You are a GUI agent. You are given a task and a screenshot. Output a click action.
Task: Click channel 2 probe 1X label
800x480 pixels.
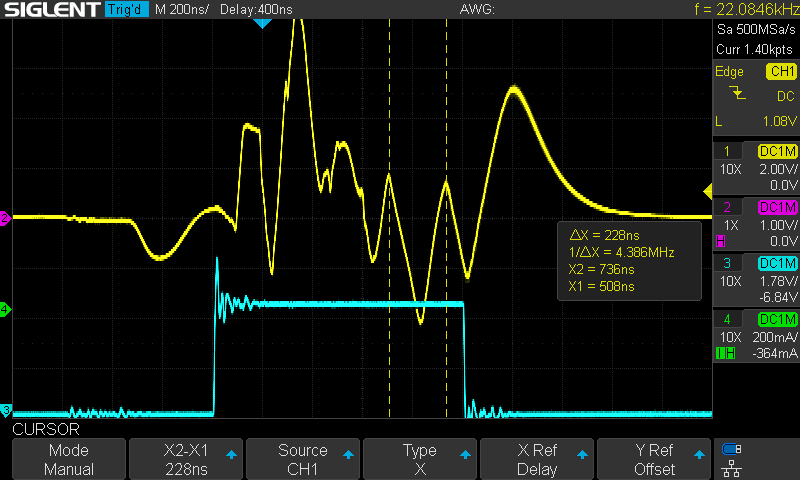731,225
